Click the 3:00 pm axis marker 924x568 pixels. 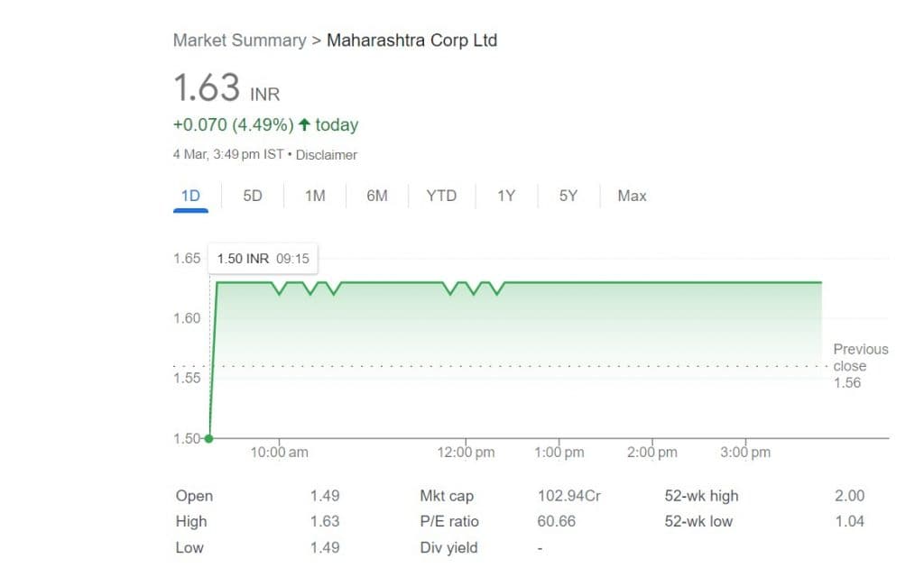tap(746, 453)
